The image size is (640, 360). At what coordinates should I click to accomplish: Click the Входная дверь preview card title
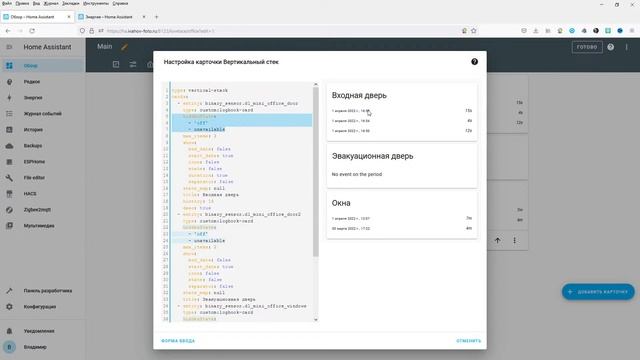tap(359, 95)
